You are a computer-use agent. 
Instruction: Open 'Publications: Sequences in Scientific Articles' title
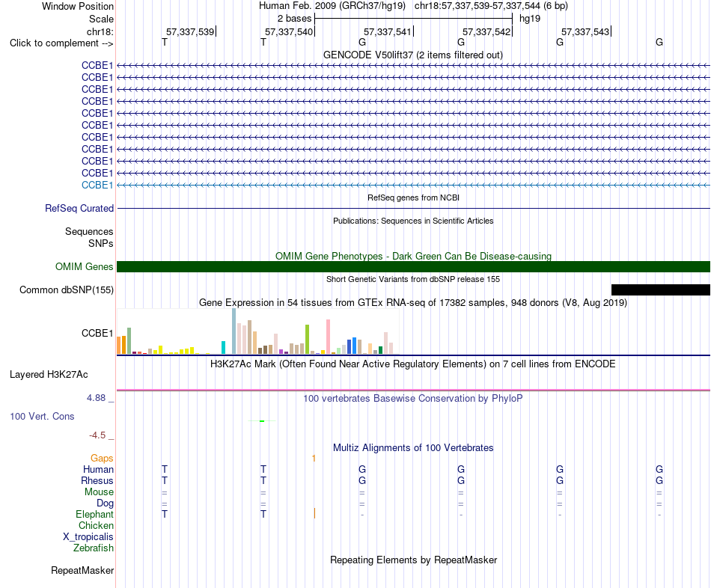(413, 221)
